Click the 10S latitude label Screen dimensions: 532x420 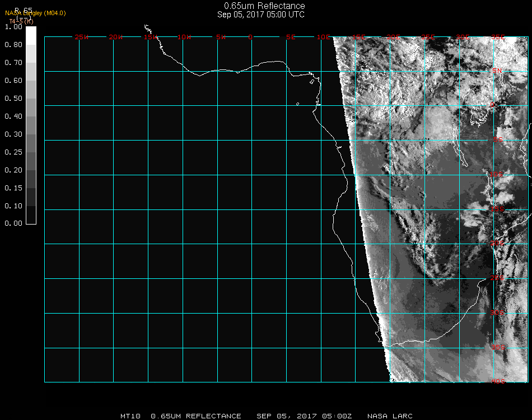tap(496, 174)
